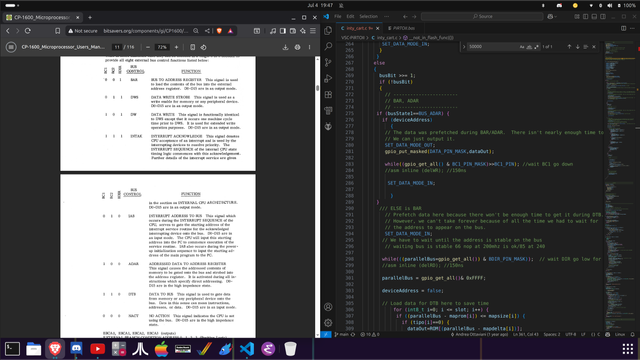This screenshot has width=640, height=360.
Task: Split the VS Code editor to the right
Action: pyautogui.click(x=623, y=28)
